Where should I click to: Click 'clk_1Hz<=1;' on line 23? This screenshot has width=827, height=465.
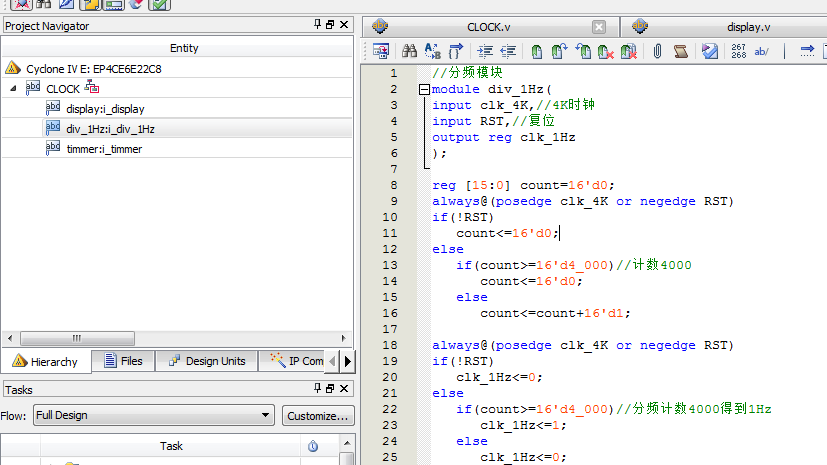coord(523,425)
